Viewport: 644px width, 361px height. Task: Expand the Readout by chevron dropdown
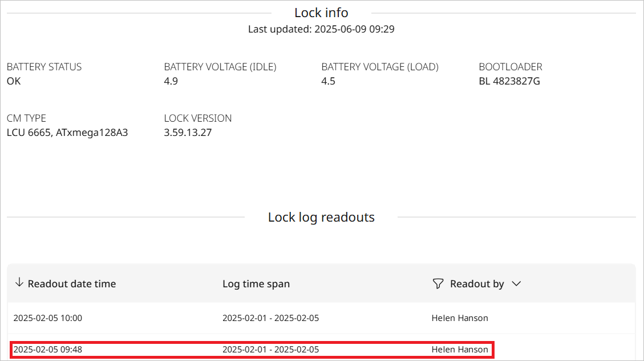[x=516, y=284]
